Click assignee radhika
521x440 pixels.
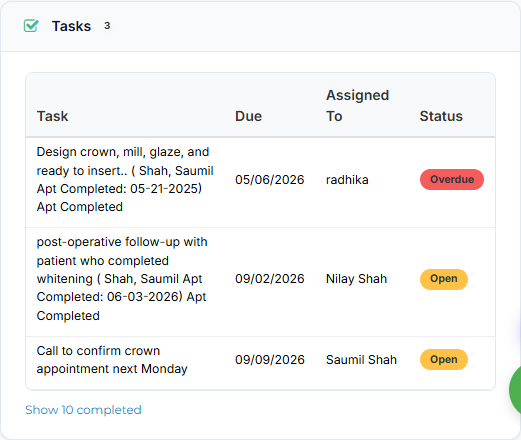(x=347, y=180)
